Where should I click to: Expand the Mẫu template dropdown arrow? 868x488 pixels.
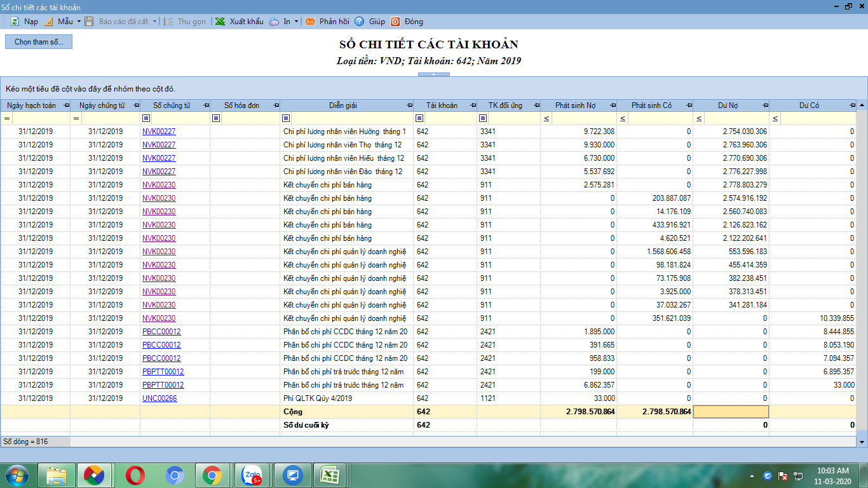click(x=79, y=22)
